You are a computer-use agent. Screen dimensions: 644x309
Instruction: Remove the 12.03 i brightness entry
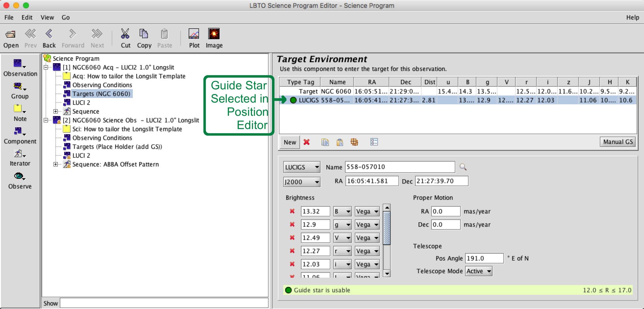point(292,264)
